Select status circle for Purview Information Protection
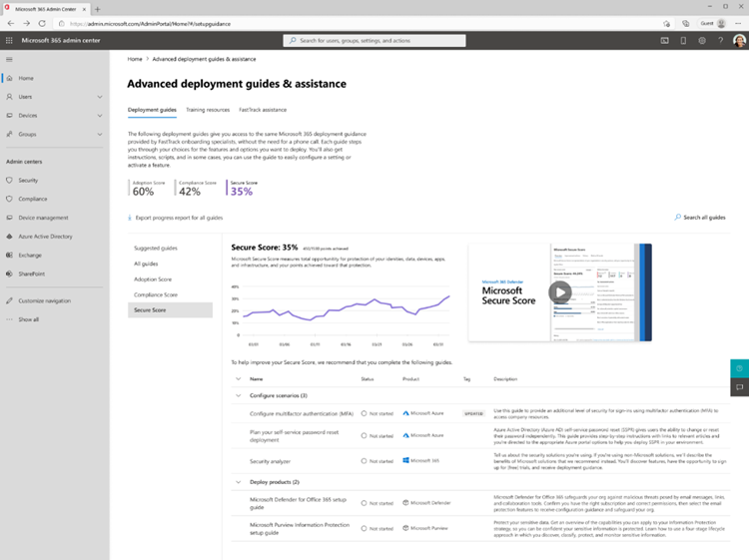Image resolution: width=749 pixels, height=560 pixels. point(364,528)
